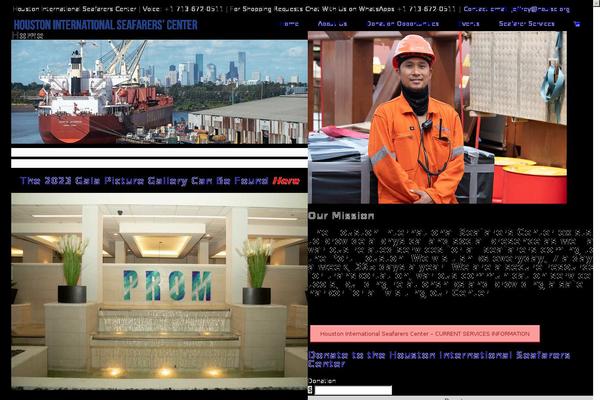Open the Home menu item
This screenshot has height=400, width=600.
(289, 24)
